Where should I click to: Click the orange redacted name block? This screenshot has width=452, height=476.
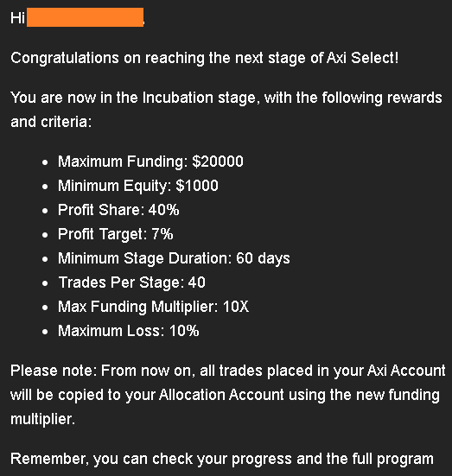tap(85, 17)
